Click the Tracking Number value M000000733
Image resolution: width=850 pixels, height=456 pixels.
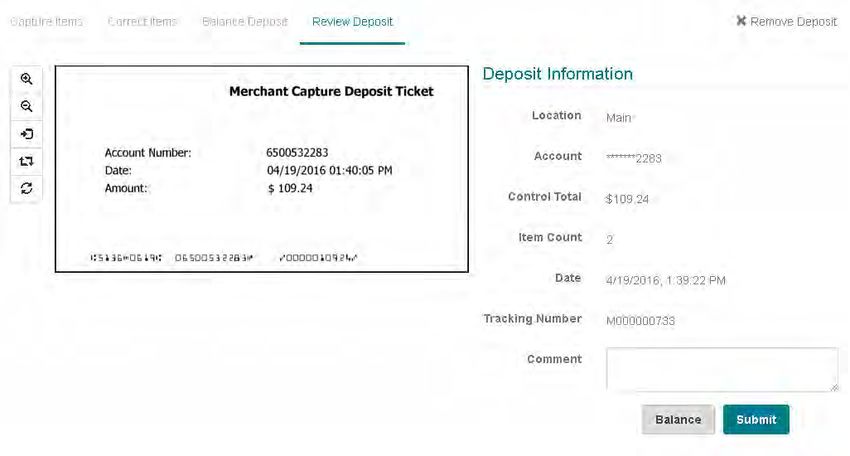tap(640, 321)
